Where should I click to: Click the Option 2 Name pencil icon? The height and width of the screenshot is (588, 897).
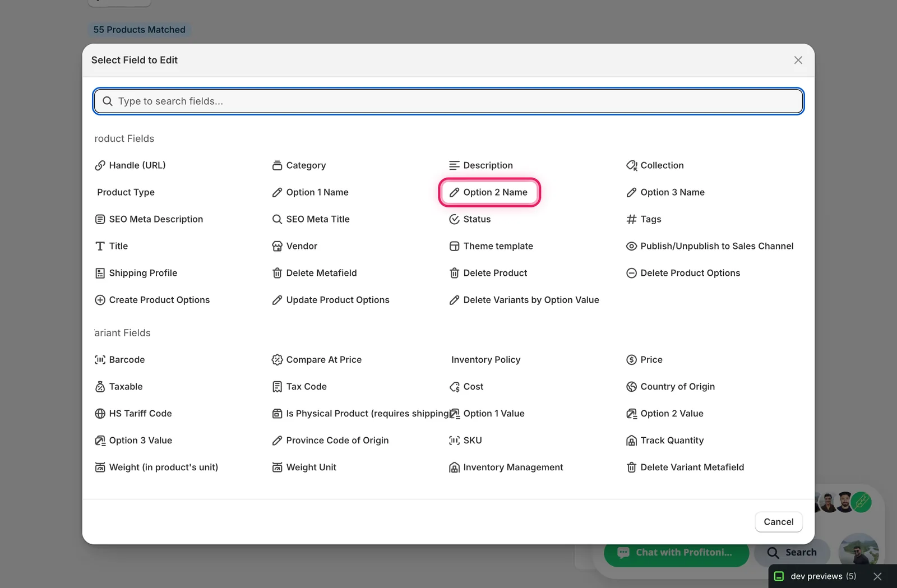point(454,192)
